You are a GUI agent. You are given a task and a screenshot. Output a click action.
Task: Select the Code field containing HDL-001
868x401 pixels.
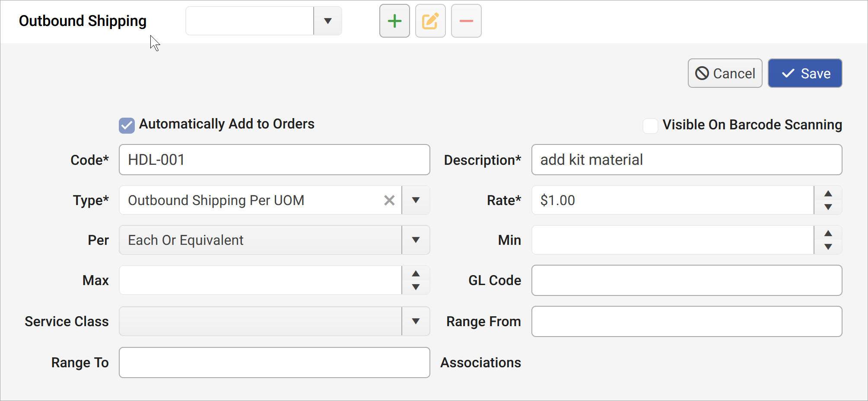click(x=274, y=160)
